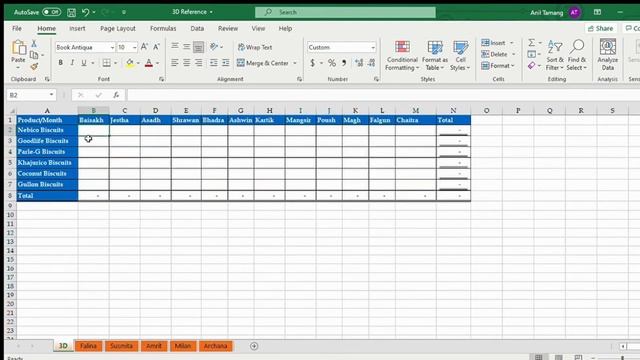
Task: Select the Falina sheet tab
Action: coord(88,346)
